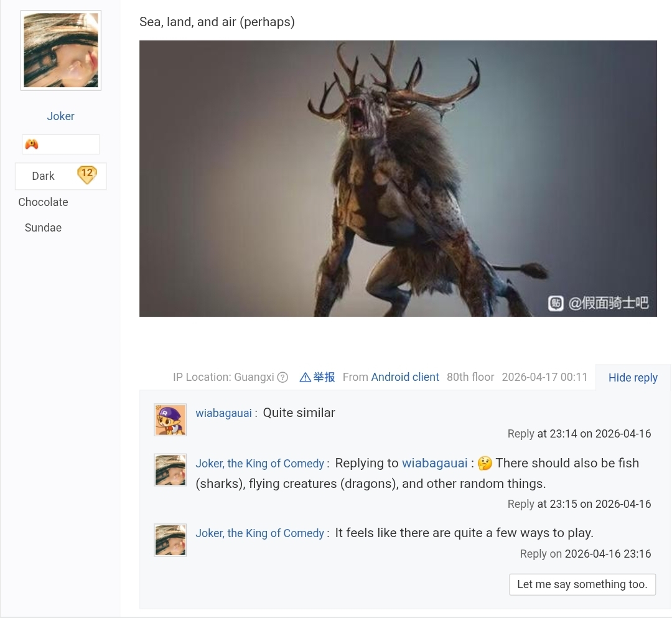The height and width of the screenshot is (618, 672).
Task: Click the orange game controller badge icon
Action: point(32,144)
